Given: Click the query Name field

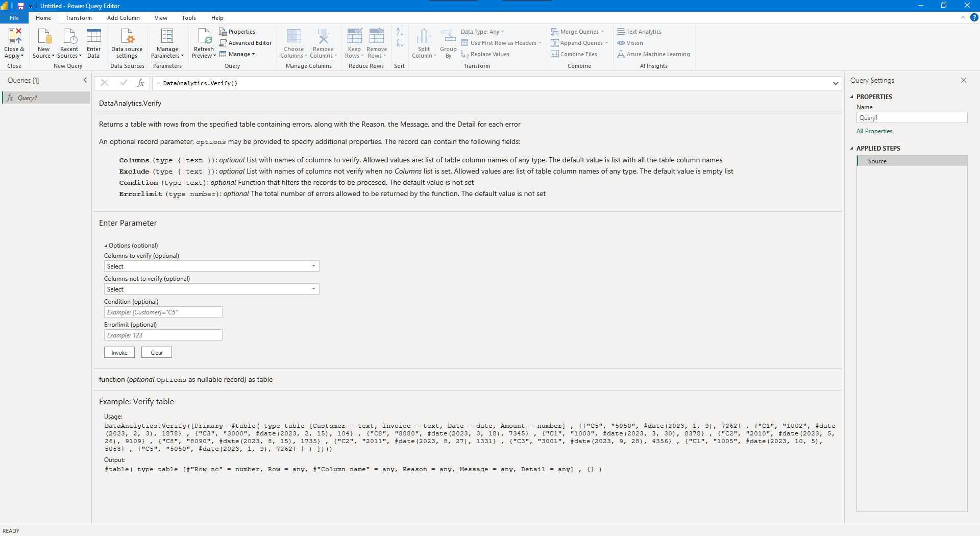Looking at the screenshot, I should (x=912, y=117).
